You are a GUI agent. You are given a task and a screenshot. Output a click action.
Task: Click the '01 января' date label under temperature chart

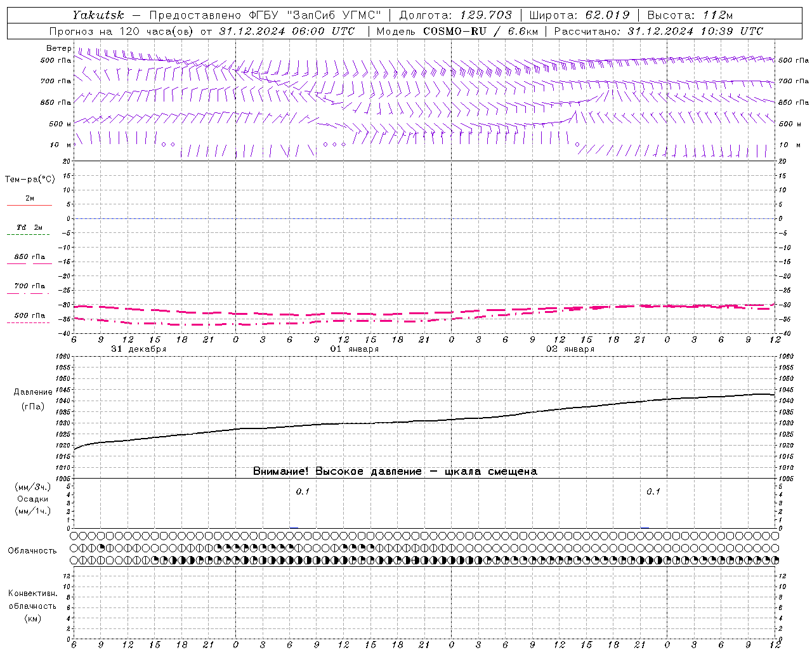click(x=354, y=349)
